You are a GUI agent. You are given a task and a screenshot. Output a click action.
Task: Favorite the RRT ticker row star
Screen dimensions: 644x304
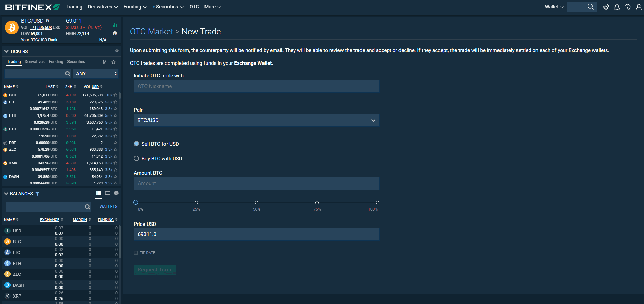(115, 143)
